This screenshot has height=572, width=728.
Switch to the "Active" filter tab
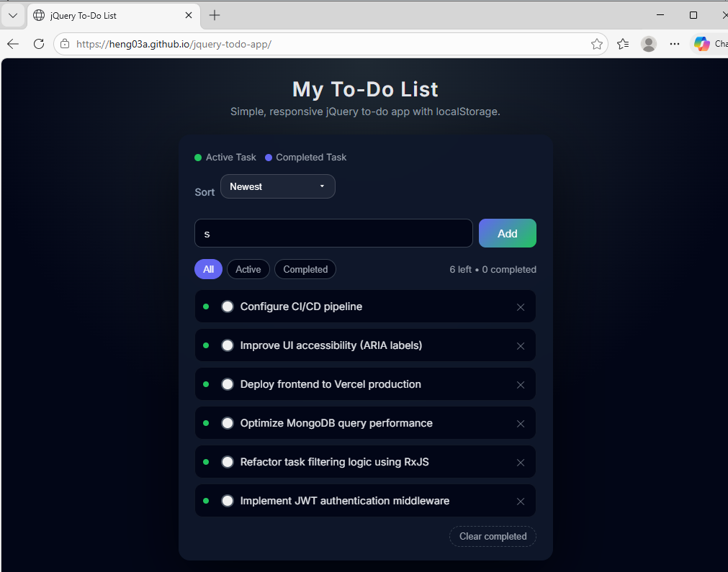248,269
